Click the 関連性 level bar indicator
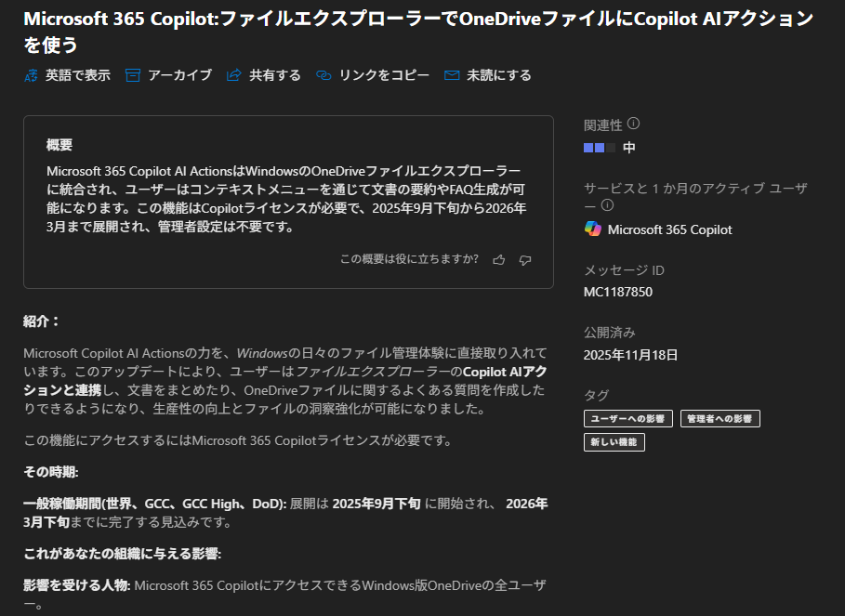The image size is (845, 616). 599,148
